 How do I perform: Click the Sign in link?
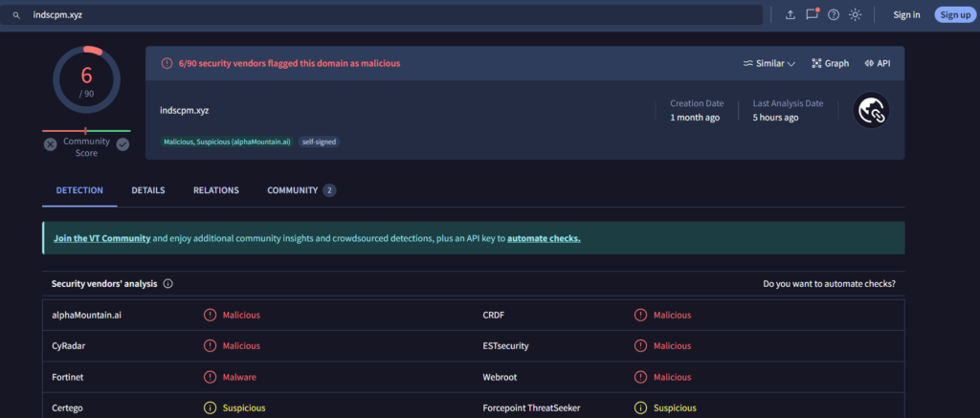906,14
